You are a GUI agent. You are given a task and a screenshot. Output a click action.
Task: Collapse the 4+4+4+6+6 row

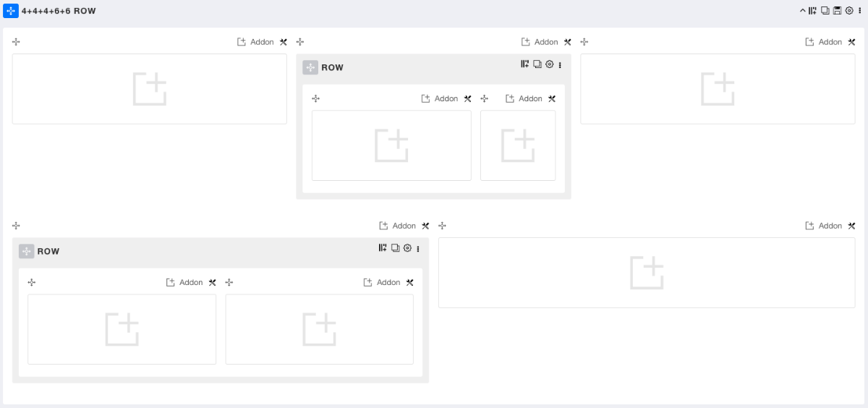click(x=802, y=11)
